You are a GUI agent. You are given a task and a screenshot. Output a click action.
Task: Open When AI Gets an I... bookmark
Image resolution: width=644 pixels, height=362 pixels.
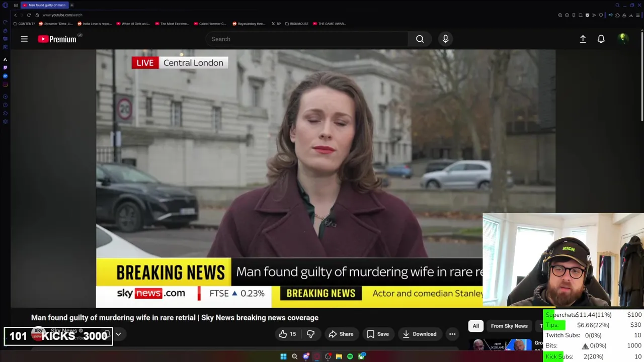click(x=133, y=24)
